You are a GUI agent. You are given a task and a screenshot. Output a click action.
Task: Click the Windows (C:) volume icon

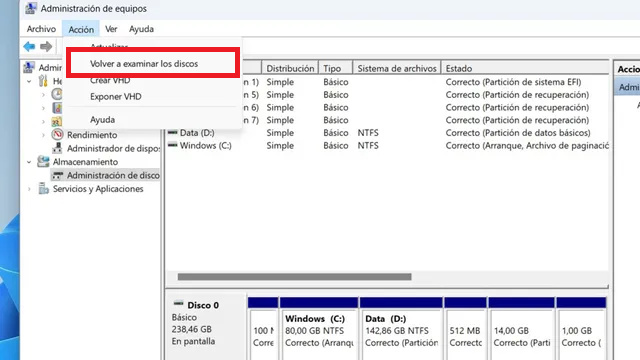coord(173,145)
